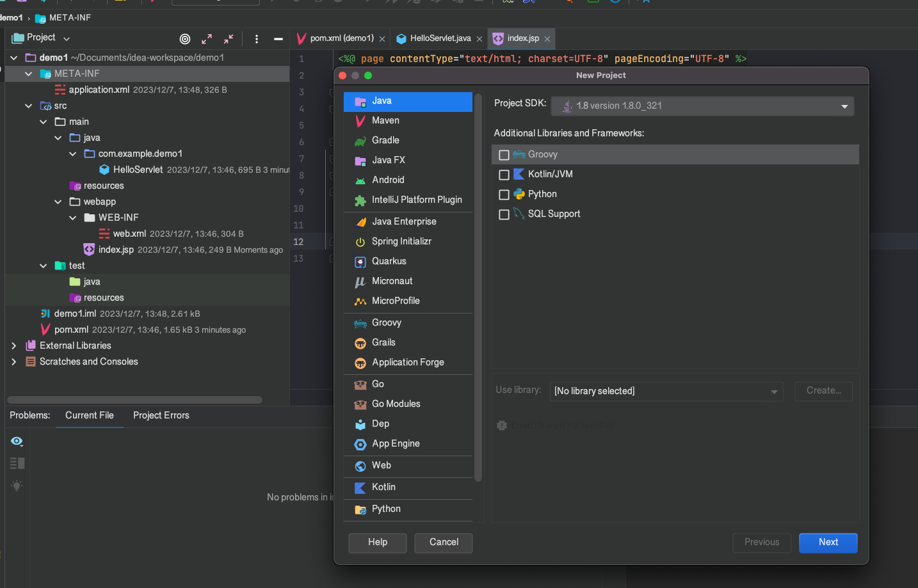Screen dimensions: 918x588
Task: Tick the Python framework checkbox
Action: click(x=504, y=195)
